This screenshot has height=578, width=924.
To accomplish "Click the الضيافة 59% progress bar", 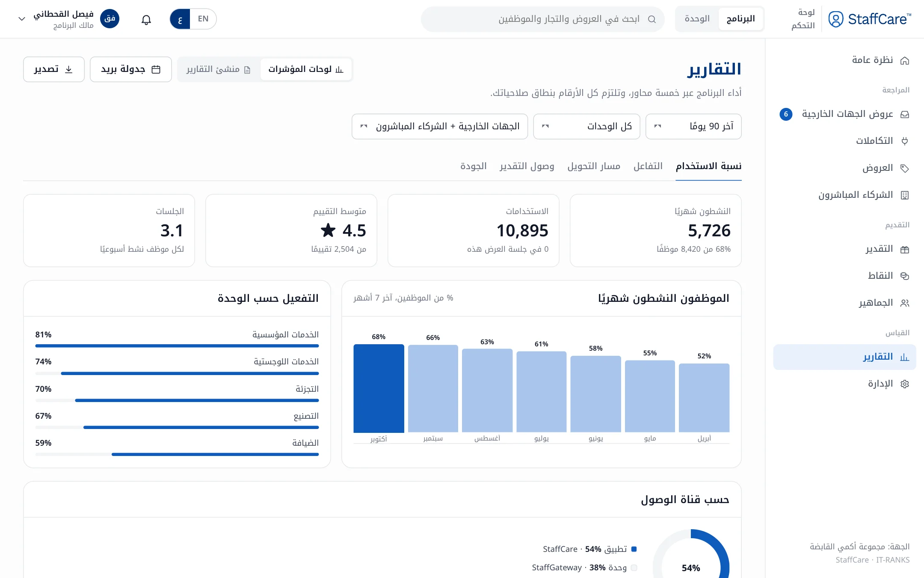I will click(177, 454).
